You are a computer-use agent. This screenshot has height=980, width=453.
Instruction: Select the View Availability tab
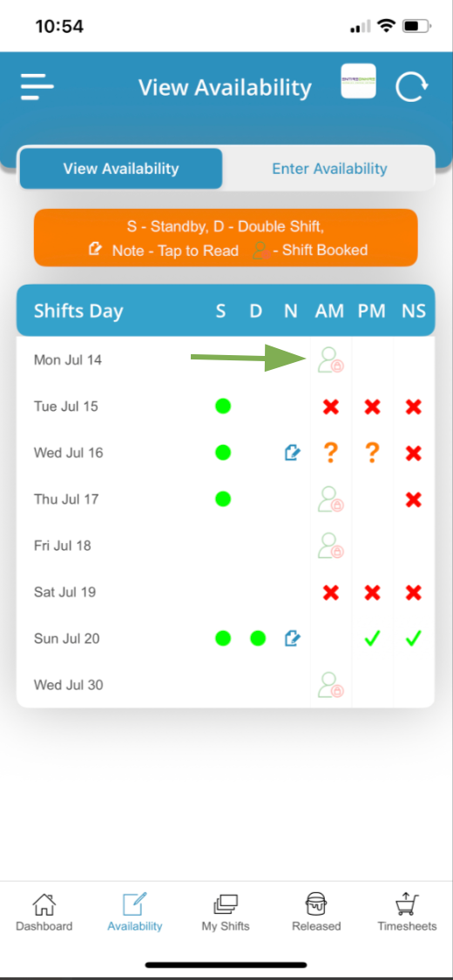[121, 169]
